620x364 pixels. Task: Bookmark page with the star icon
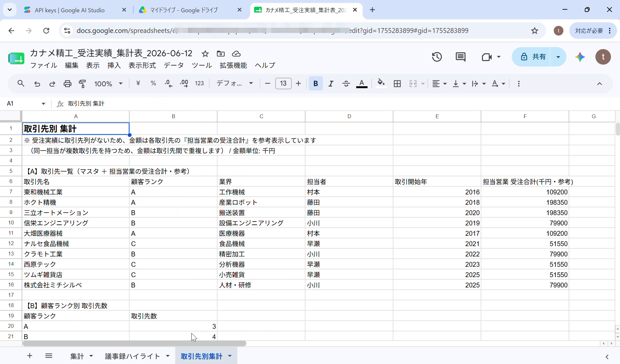pyautogui.click(x=535, y=31)
